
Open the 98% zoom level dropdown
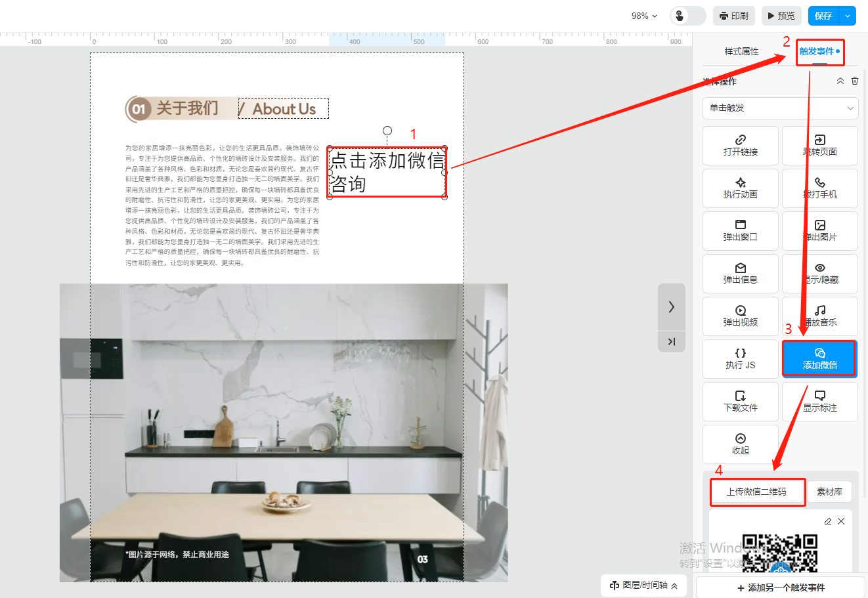(x=643, y=16)
